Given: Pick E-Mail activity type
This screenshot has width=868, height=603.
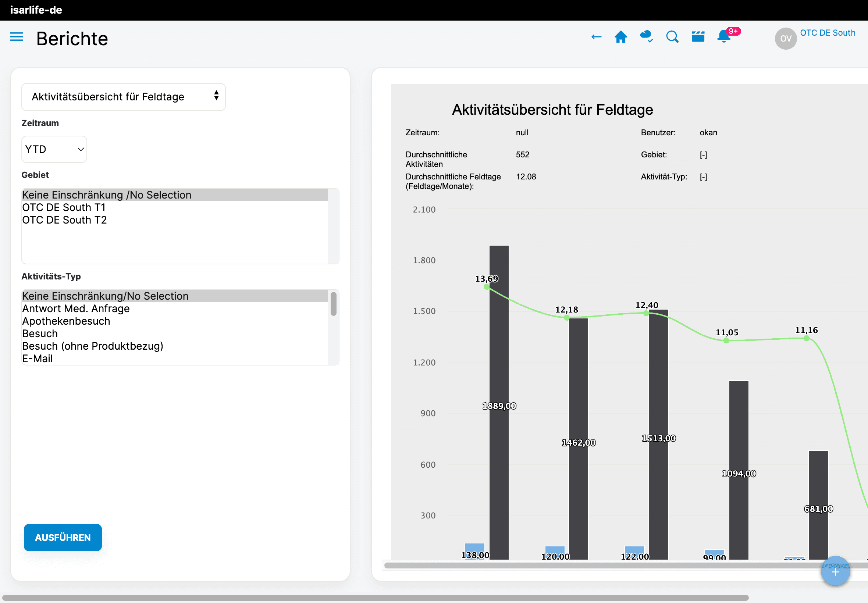Looking at the screenshot, I should (38, 358).
